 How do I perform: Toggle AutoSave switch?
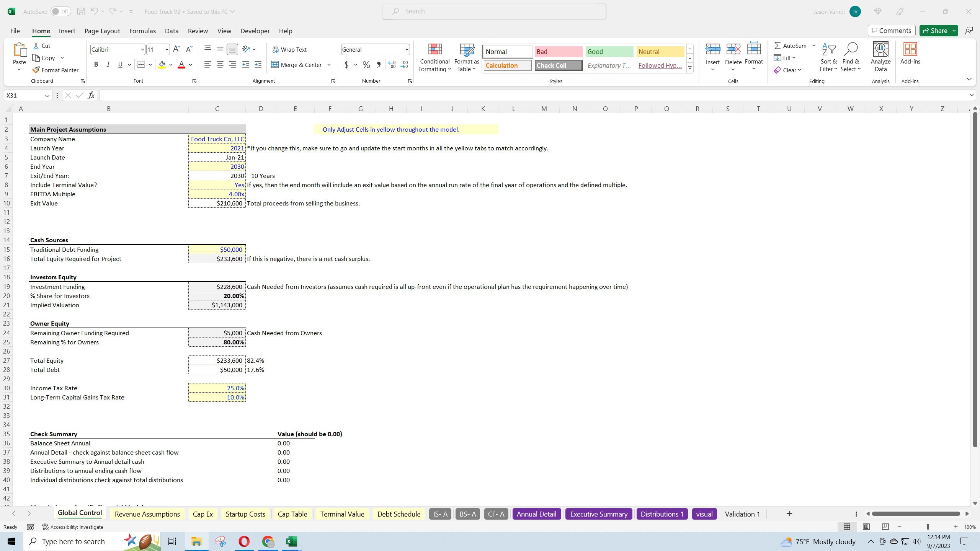tap(60, 11)
